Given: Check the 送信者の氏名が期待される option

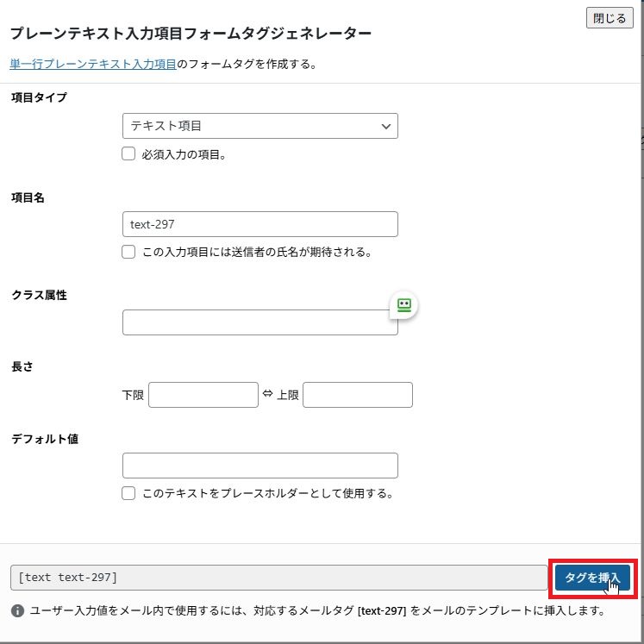Looking at the screenshot, I should [128, 252].
